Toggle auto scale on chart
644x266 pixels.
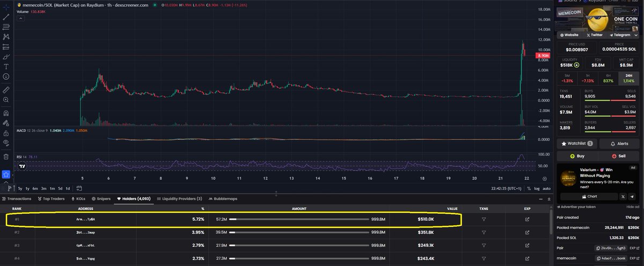546,188
